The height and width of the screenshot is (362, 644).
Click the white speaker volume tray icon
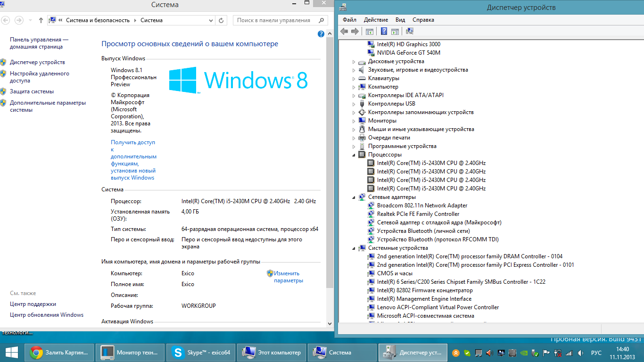(x=580, y=353)
